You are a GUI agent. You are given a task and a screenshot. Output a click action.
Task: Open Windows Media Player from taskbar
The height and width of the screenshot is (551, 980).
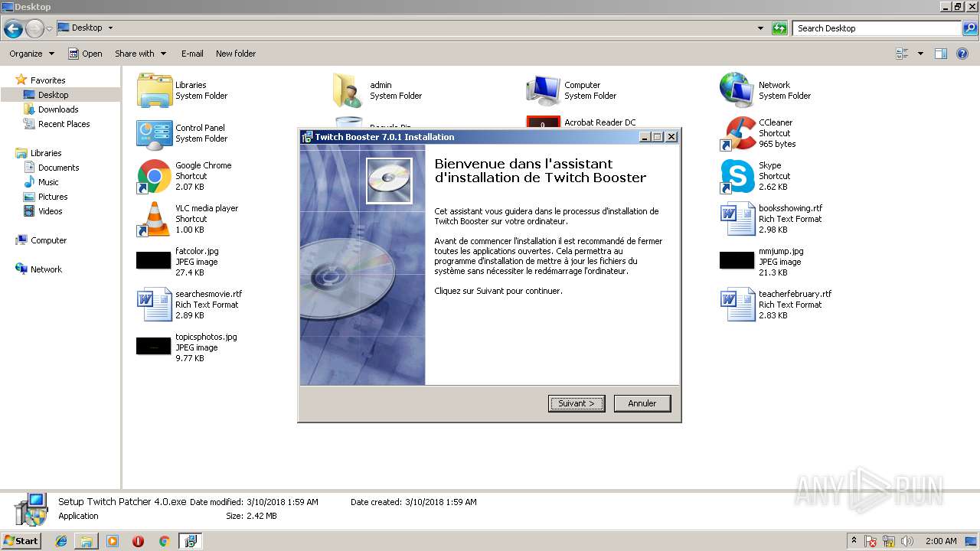[x=113, y=541]
